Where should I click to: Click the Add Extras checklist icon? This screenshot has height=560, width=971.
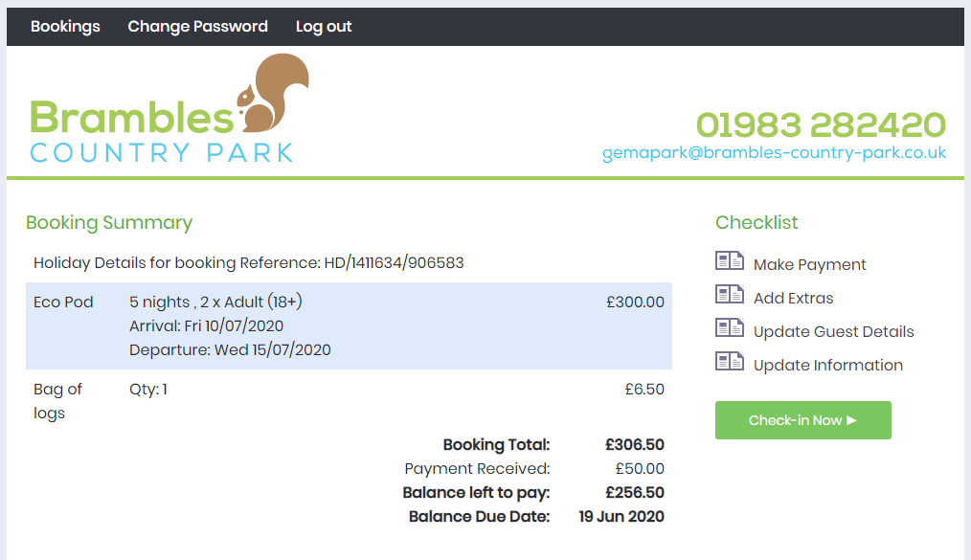click(729, 295)
